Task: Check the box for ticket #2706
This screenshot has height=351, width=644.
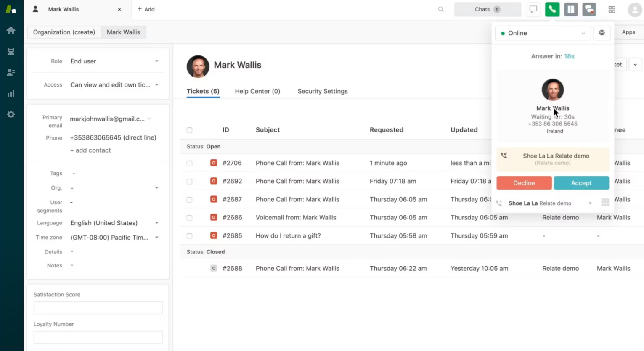Action: (x=189, y=163)
